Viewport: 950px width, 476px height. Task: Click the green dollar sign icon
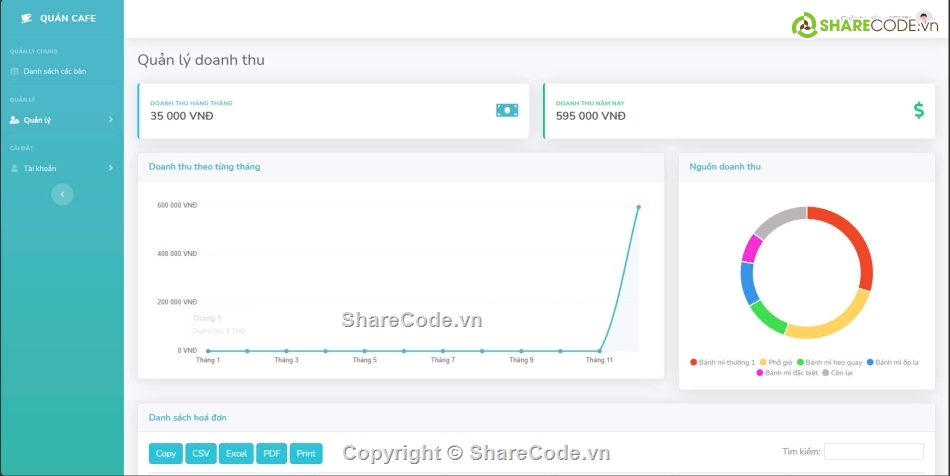pyautogui.click(x=918, y=110)
